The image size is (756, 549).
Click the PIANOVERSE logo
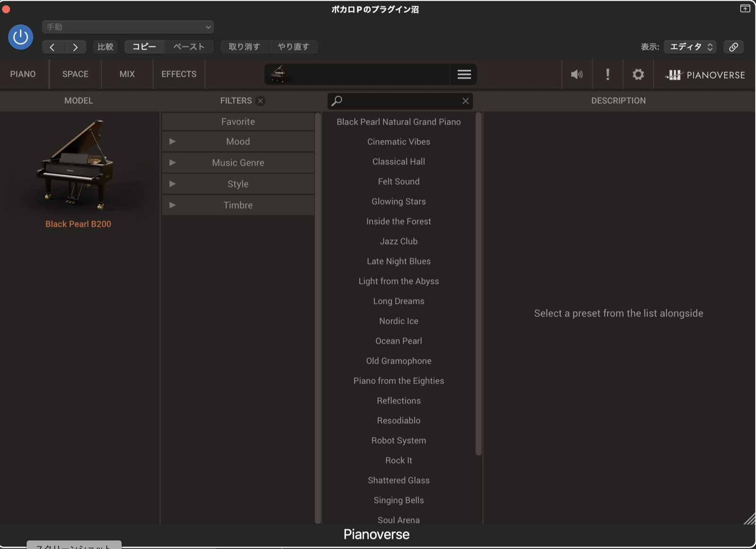click(x=705, y=75)
